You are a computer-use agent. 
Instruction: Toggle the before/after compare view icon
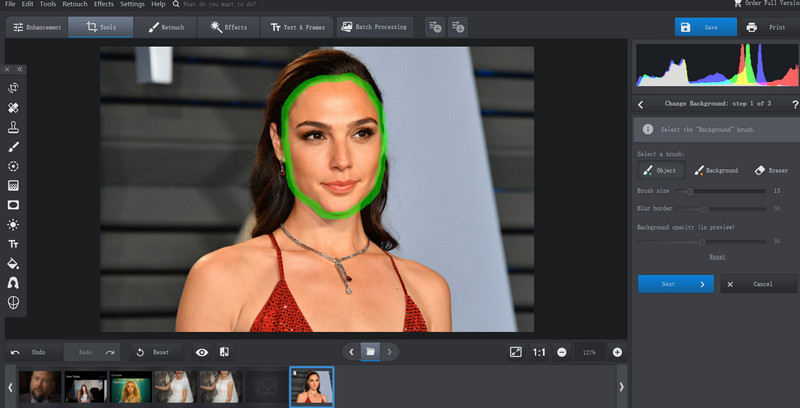[224, 352]
